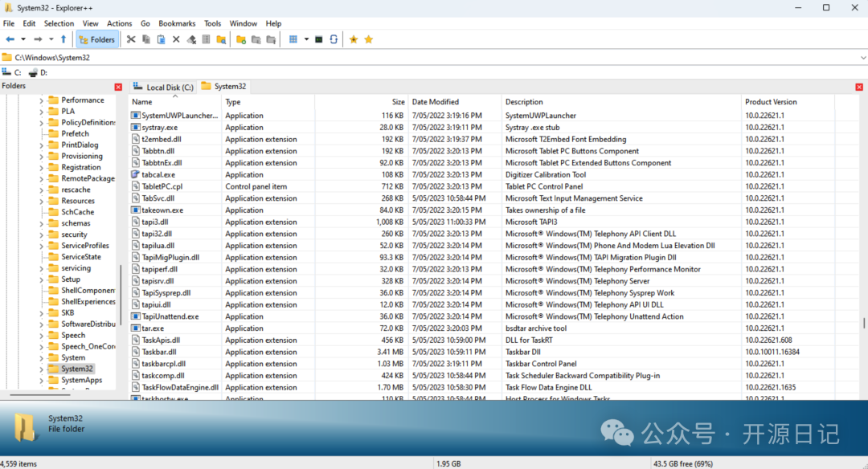Toggle the Folders pane button
Viewport: 868px width, 469px height.
pos(97,39)
